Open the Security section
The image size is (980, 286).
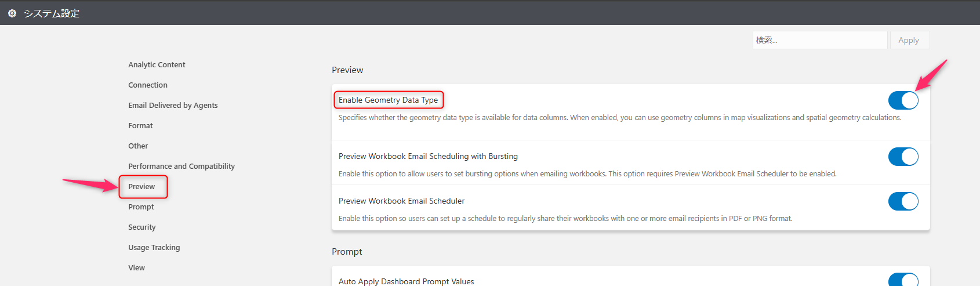142,227
